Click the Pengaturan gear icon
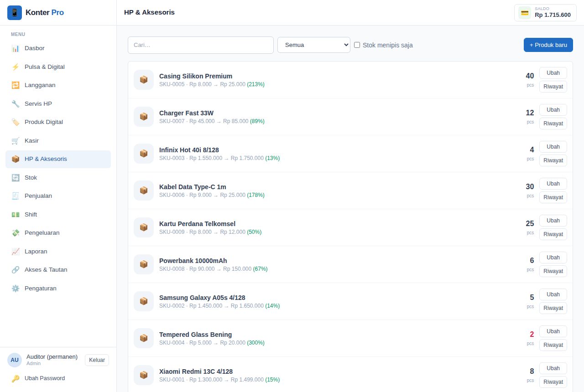Screen dimensions: 584x392 (16, 289)
